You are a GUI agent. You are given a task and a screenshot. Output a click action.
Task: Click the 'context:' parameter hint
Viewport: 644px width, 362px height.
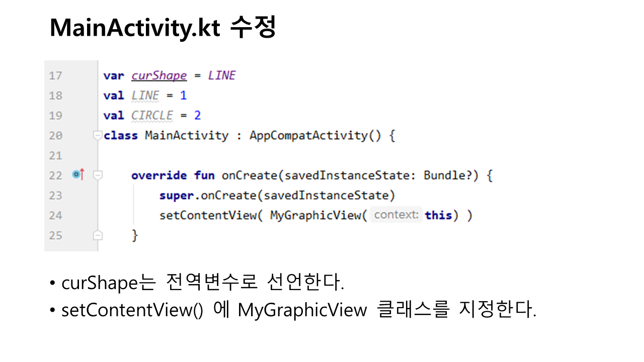coord(396,215)
